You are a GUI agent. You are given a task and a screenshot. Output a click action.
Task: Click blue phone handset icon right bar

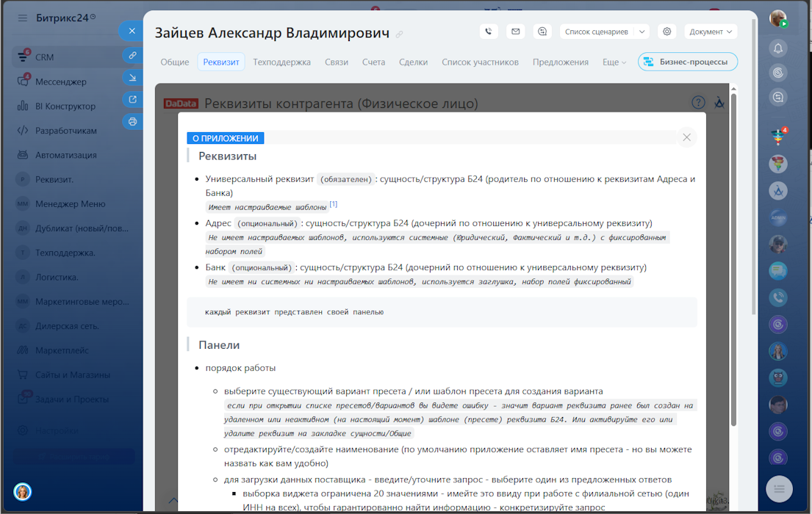(x=777, y=297)
